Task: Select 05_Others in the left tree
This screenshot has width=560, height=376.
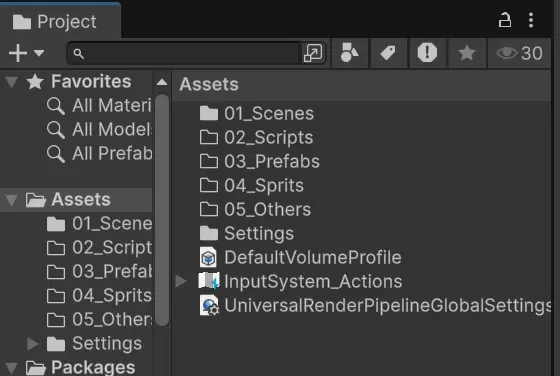Action: click(99, 320)
